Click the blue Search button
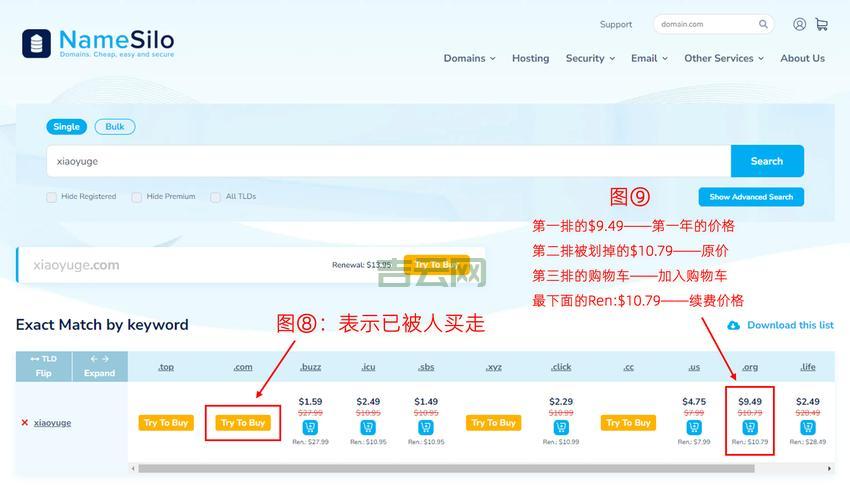 (766, 161)
